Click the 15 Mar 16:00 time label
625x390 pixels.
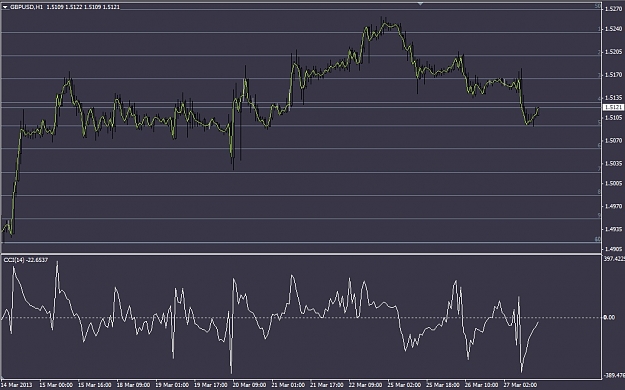[x=94, y=385]
